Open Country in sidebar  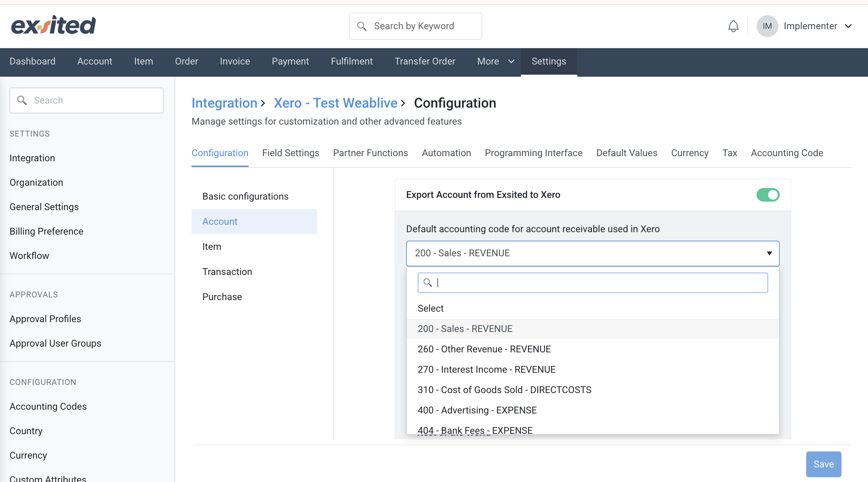[x=26, y=431]
